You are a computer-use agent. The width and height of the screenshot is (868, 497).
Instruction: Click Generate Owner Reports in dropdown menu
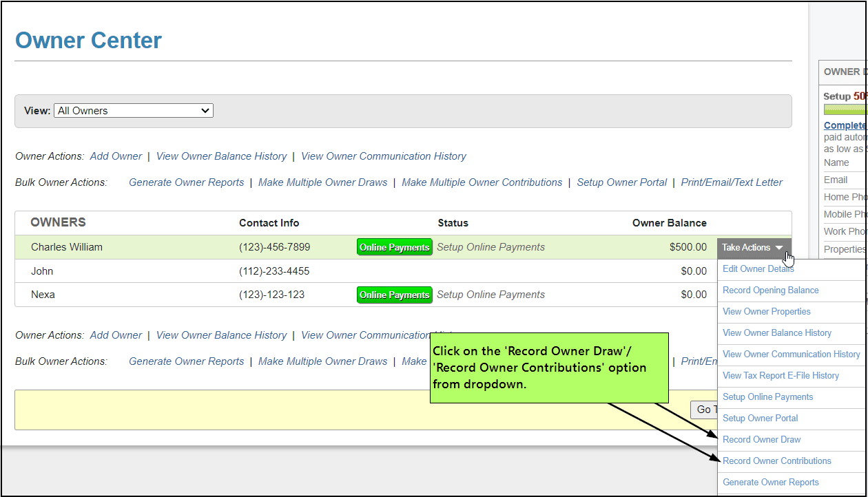coord(770,483)
